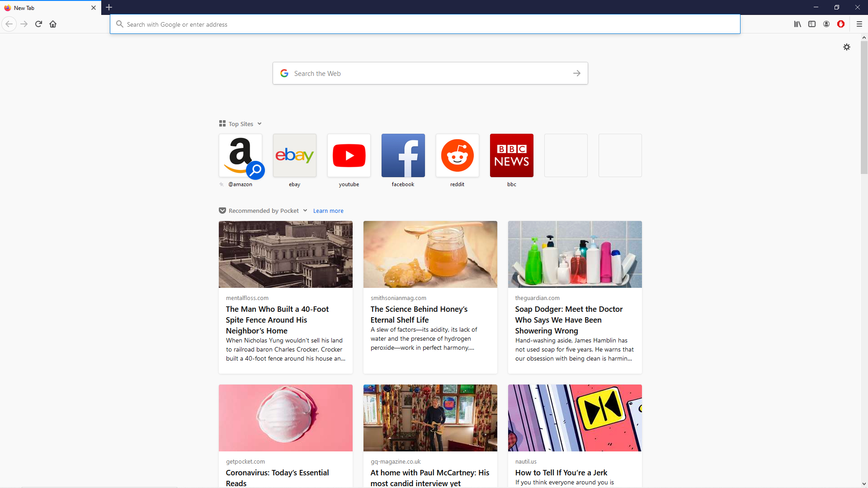Open the Firefox library icon
This screenshot has width=868, height=488.
click(797, 24)
